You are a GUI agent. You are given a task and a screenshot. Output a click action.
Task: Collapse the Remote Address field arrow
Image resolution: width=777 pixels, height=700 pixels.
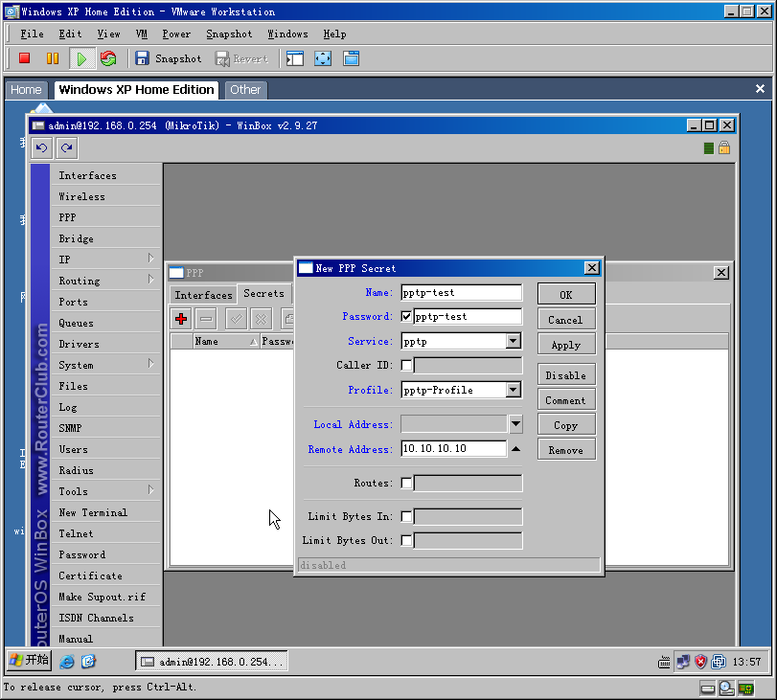[x=515, y=449]
